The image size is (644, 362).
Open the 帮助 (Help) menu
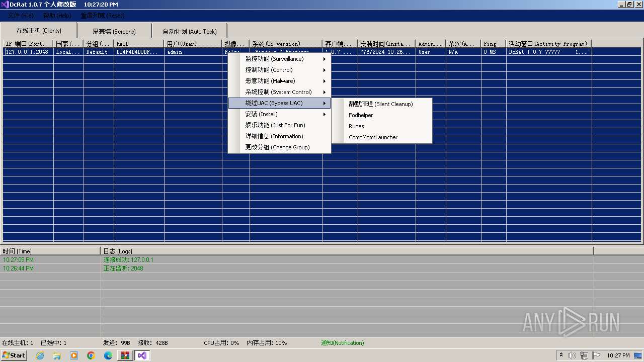pyautogui.click(x=57, y=16)
